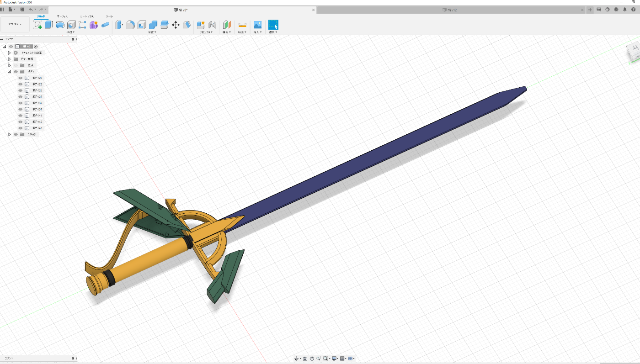Show the origin folder via eye icon
The width and height of the screenshot is (640, 364).
coord(16,65)
